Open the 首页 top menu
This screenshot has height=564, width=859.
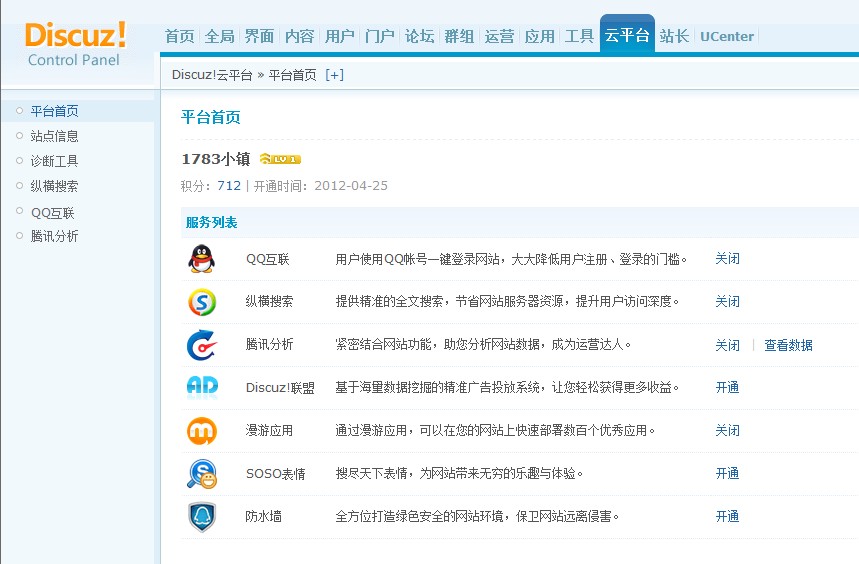180,37
